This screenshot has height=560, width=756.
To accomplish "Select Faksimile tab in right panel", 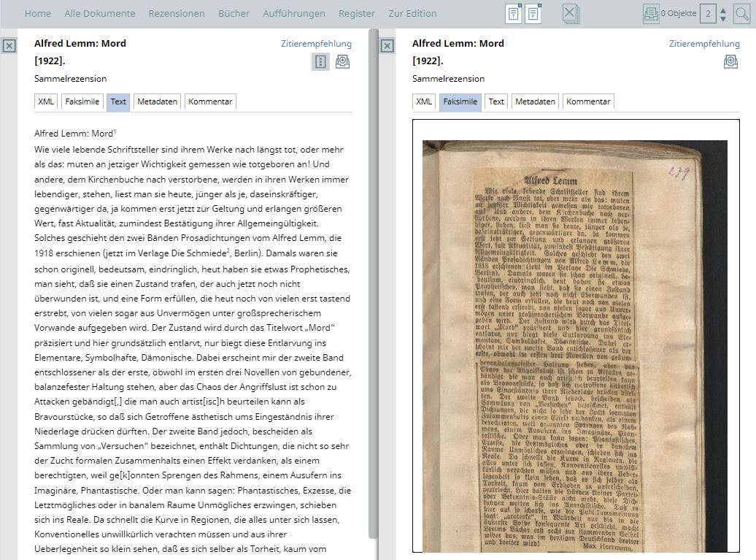I will coord(460,101).
